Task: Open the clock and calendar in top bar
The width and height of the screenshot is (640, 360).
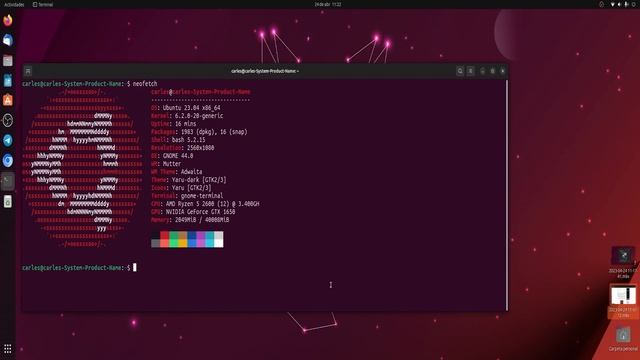Action: coord(328,4)
